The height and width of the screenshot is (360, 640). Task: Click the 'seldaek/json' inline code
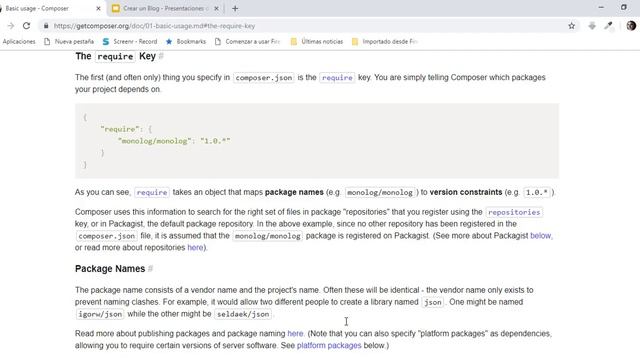pyautogui.click(x=243, y=314)
